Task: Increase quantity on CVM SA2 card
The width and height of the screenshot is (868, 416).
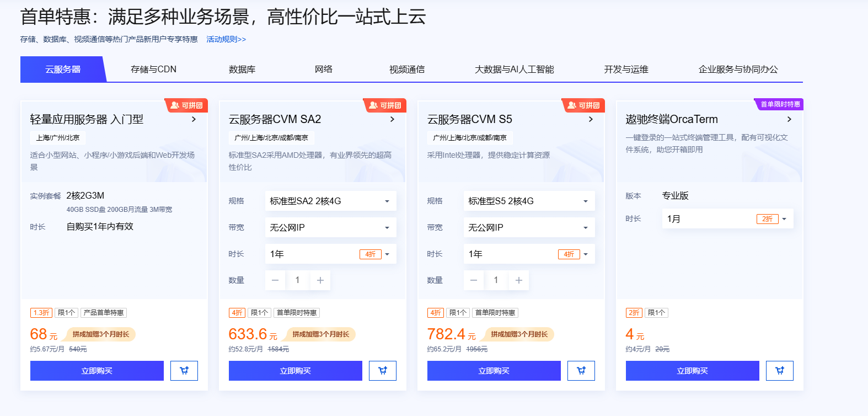Action: (x=320, y=280)
